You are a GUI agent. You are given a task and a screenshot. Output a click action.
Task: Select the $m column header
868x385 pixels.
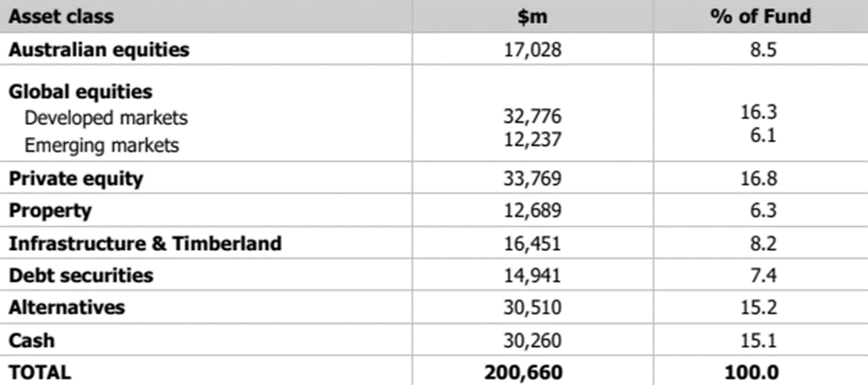[x=532, y=17]
